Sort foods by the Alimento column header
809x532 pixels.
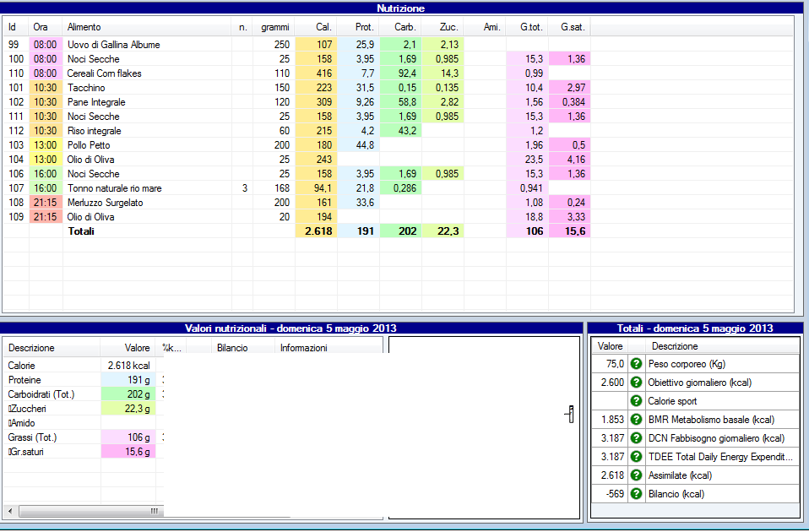147,27
